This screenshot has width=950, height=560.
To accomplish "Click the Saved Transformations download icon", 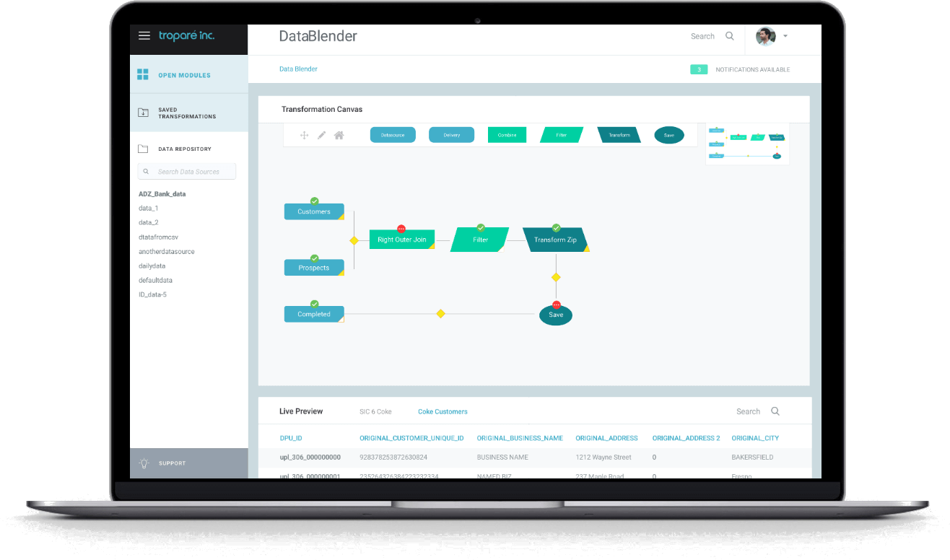I will 143,113.
